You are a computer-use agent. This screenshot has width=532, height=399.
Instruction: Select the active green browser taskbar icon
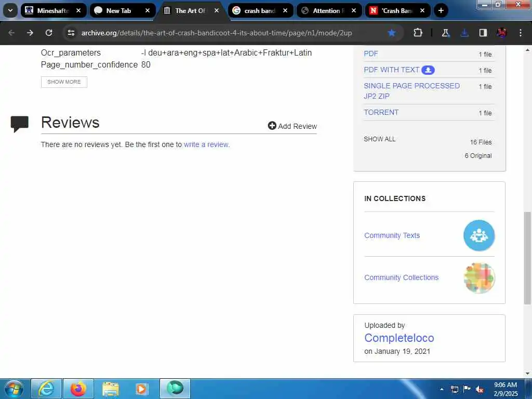175,389
